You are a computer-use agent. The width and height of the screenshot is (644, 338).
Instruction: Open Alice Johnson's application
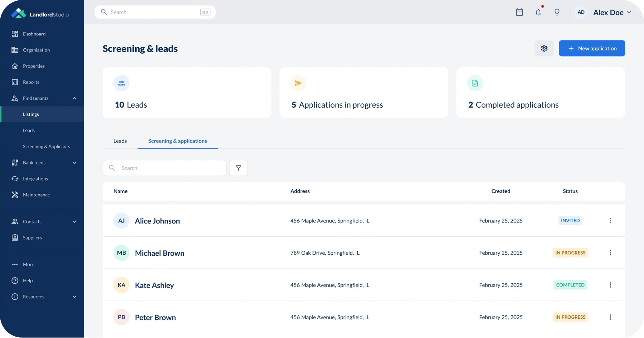click(157, 221)
